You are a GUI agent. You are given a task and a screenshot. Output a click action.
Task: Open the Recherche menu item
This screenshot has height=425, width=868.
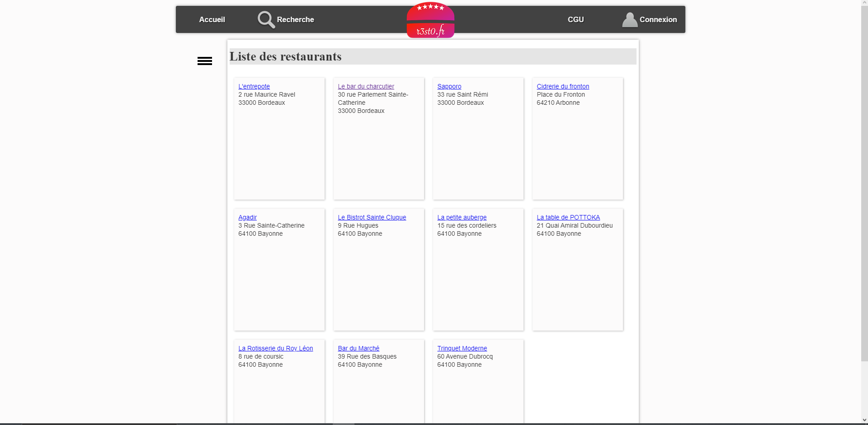click(295, 19)
